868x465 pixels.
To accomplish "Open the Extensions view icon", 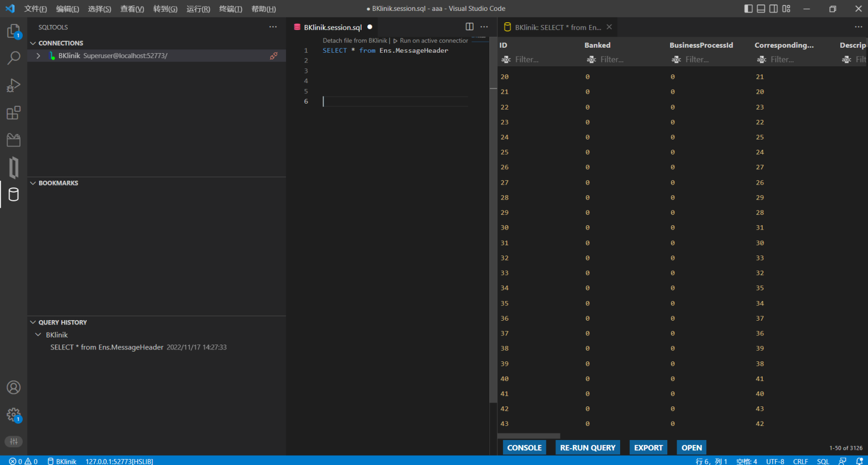I will click(14, 113).
